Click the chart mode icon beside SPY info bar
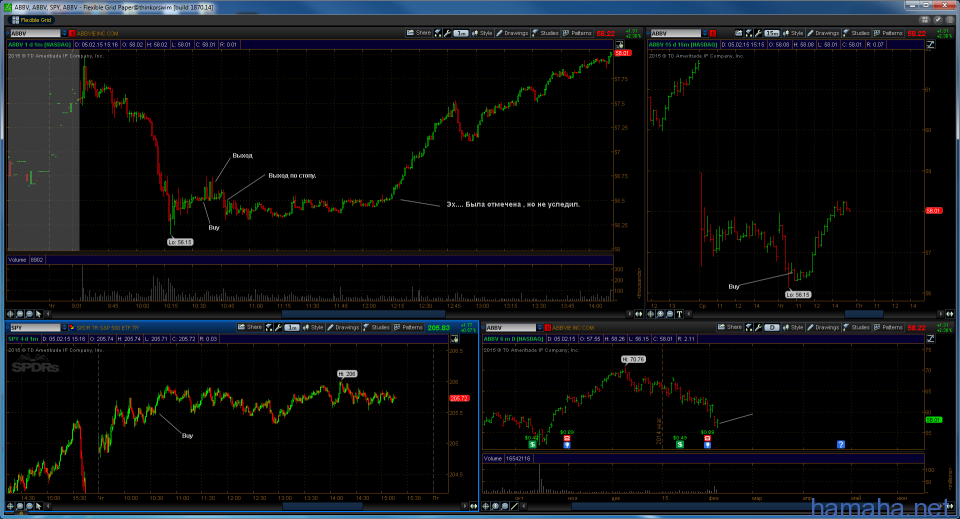This screenshot has height=519, width=960. 454,338
